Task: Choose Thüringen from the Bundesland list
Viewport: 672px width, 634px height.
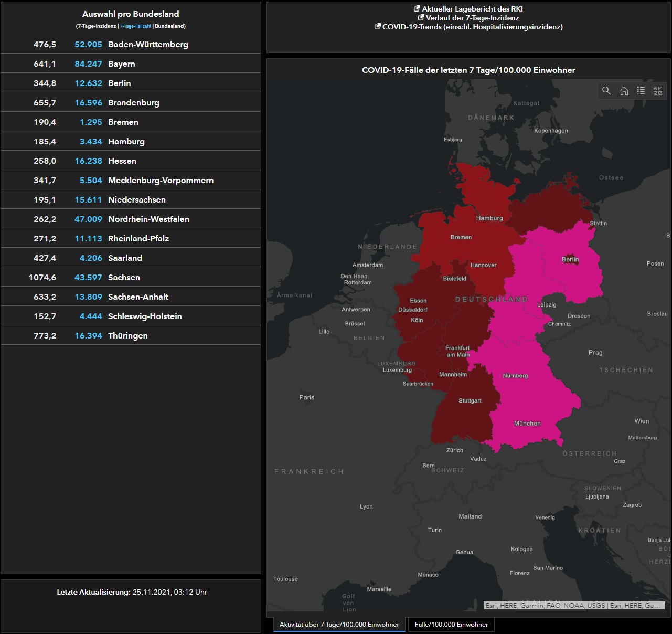Action: coord(131,335)
